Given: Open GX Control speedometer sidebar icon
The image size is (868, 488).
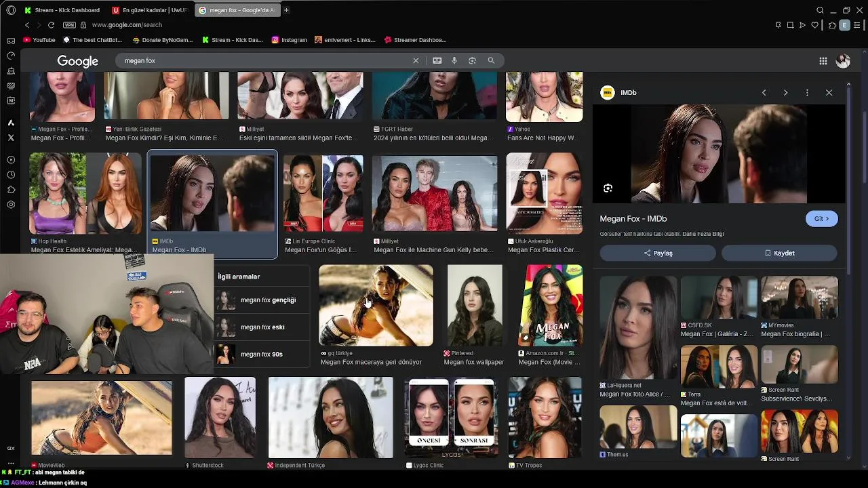Looking at the screenshot, I should click(x=11, y=56).
